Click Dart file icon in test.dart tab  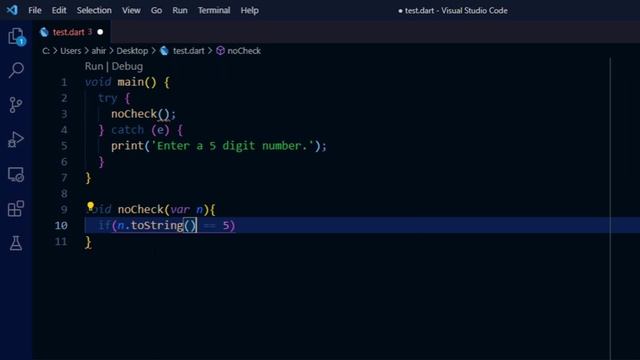click(44, 32)
